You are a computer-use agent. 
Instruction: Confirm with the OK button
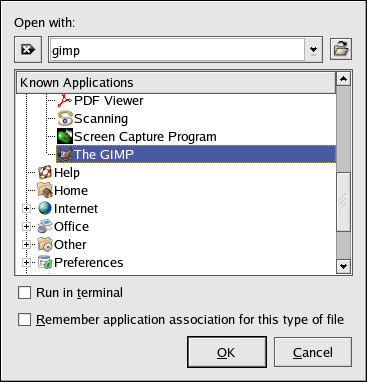coord(227,352)
